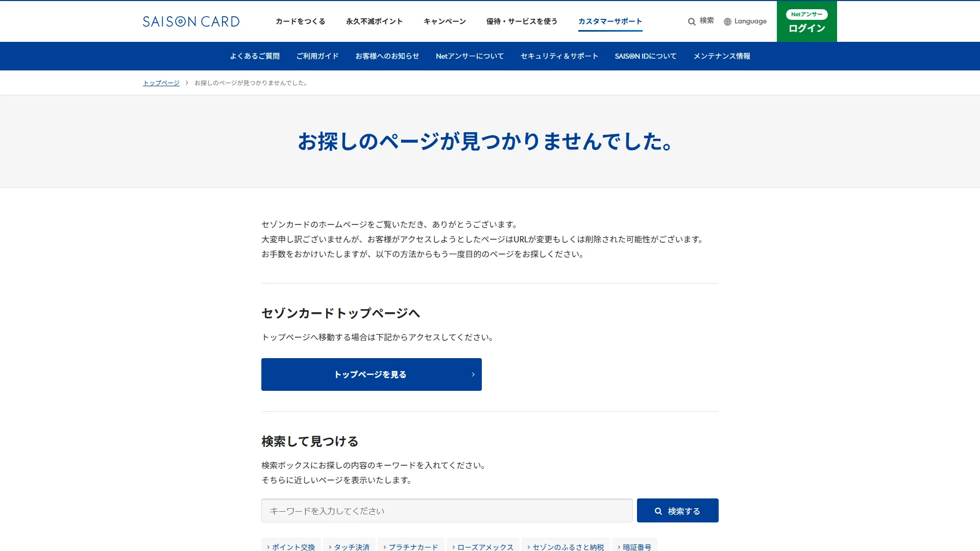Select the セゾンのふるさと納税 keyword tag
This screenshot has height=551, width=980.
566,546
